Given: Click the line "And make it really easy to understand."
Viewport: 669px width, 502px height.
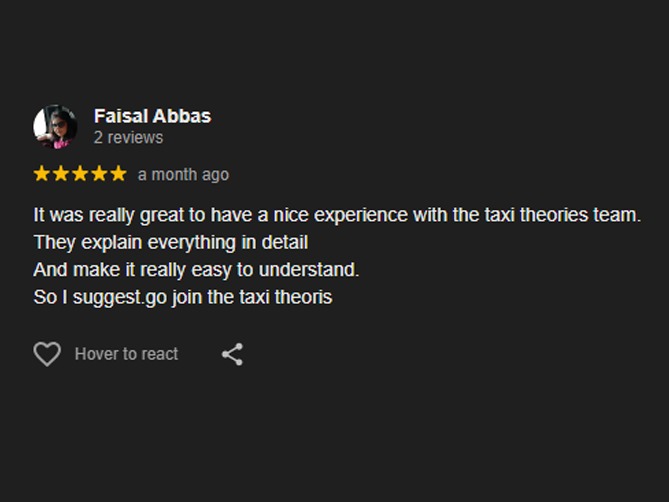Looking at the screenshot, I should 196,270.
